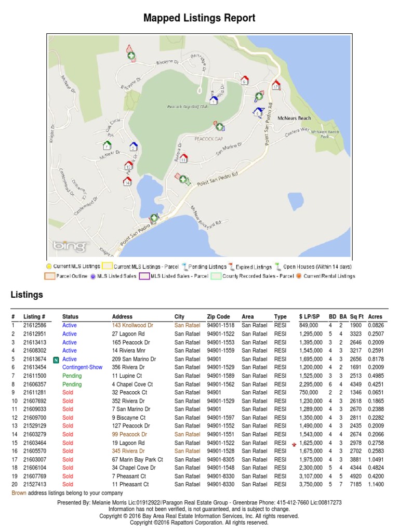This screenshot has height=532, width=399.
Task: Click listing number 21607769
Action: pos(35,476)
